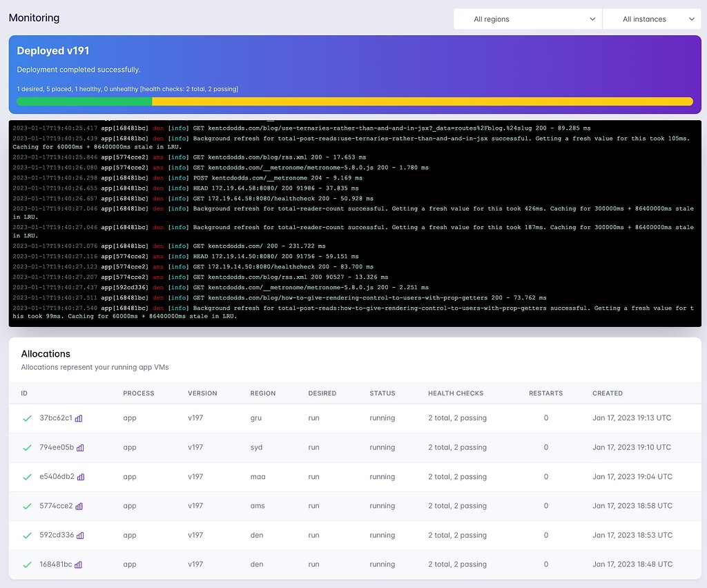Image resolution: width=707 pixels, height=588 pixels.
Task: Select the checkmark icon for allocation 794ee05b
Action: [26, 447]
